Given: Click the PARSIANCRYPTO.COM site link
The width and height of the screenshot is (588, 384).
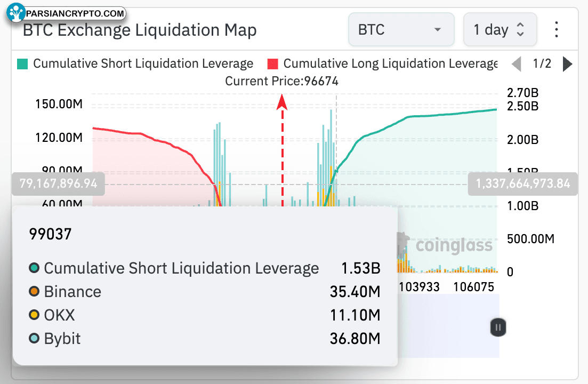Looking at the screenshot, I should (75, 13).
